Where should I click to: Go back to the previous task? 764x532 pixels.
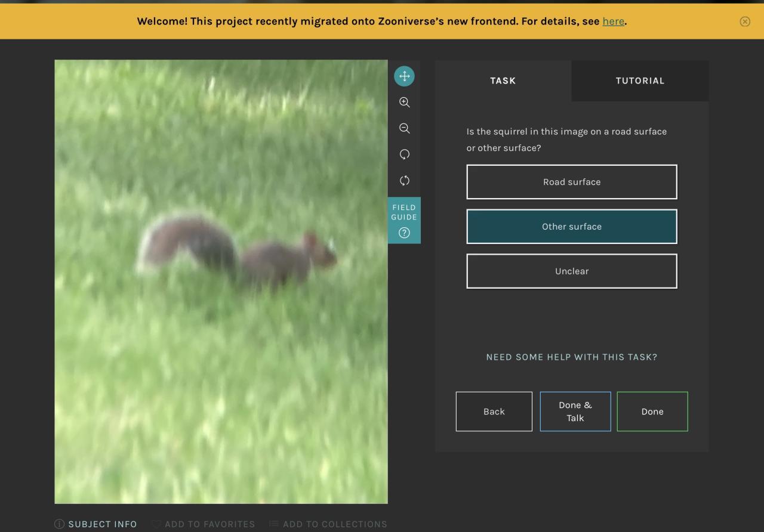click(x=494, y=412)
